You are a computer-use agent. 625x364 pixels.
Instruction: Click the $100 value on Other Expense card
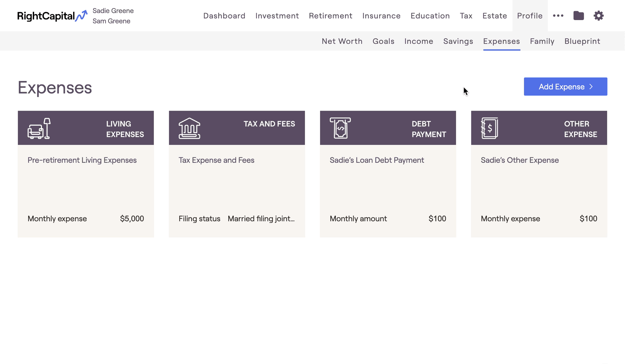coord(588,218)
